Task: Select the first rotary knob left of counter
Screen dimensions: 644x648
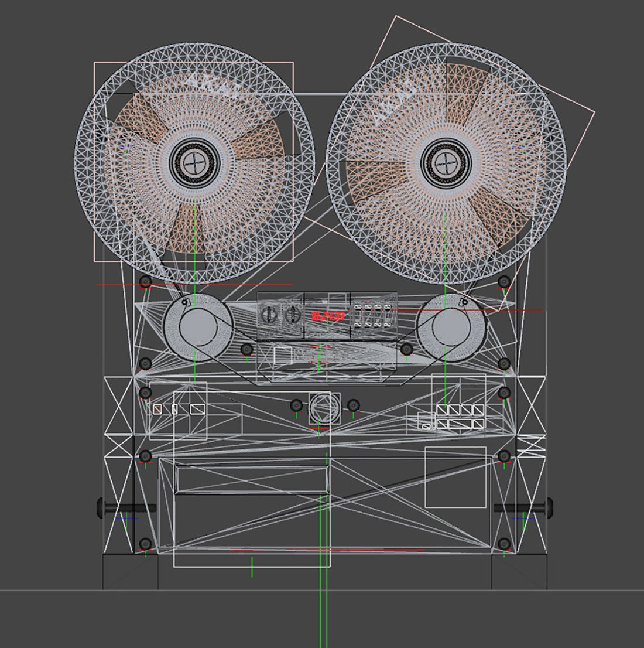Action: tap(269, 315)
